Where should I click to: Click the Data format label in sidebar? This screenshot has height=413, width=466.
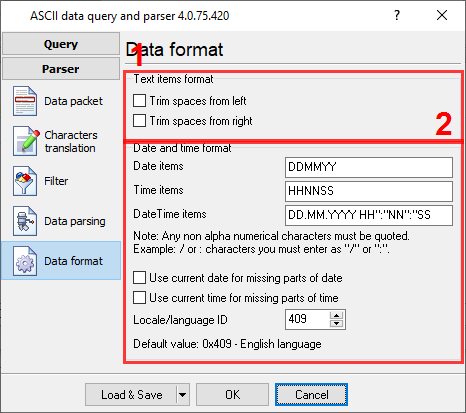tap(73, 261)
